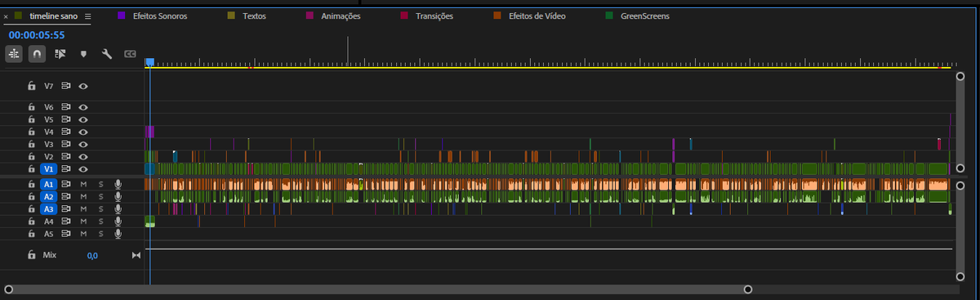980x300 pixels.
Task: Click the Mix track output icon
Action: click(136, 256)
